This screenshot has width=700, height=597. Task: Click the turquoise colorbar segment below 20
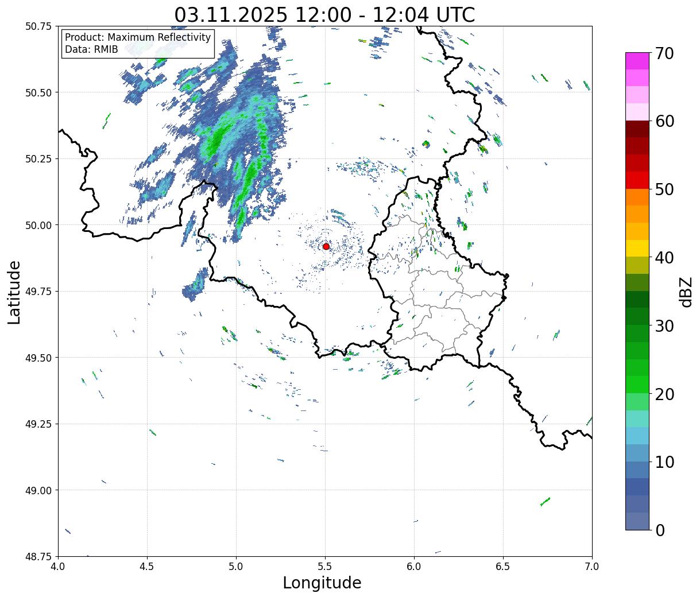pos(637,418)
